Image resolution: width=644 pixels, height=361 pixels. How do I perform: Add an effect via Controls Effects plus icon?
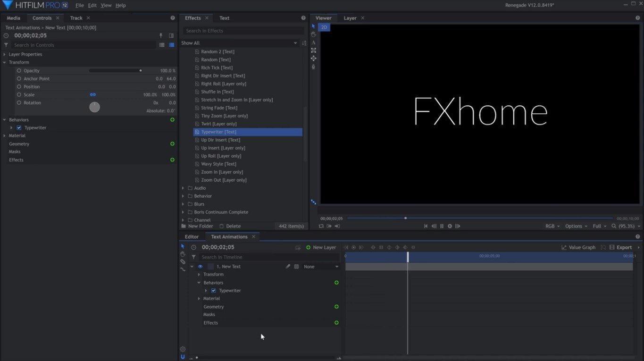point(172,160)
